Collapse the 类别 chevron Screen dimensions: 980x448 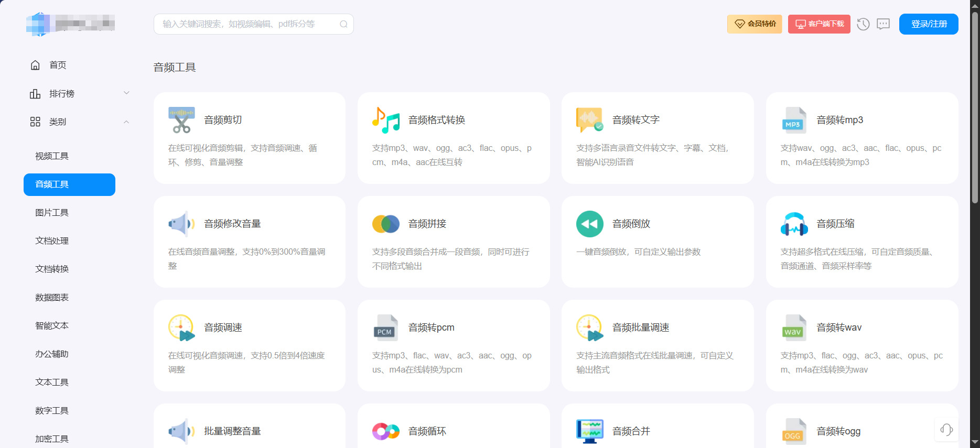(x=126, y=122)
